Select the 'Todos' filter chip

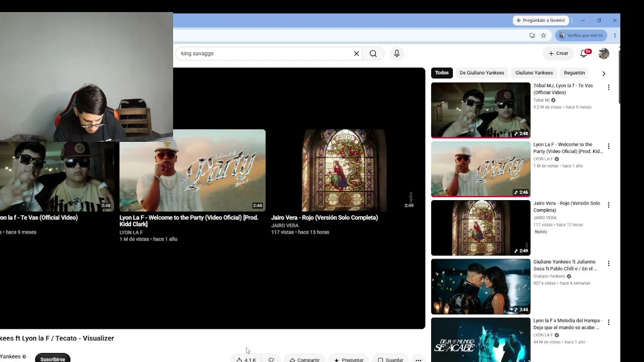(x=442, y=73)
